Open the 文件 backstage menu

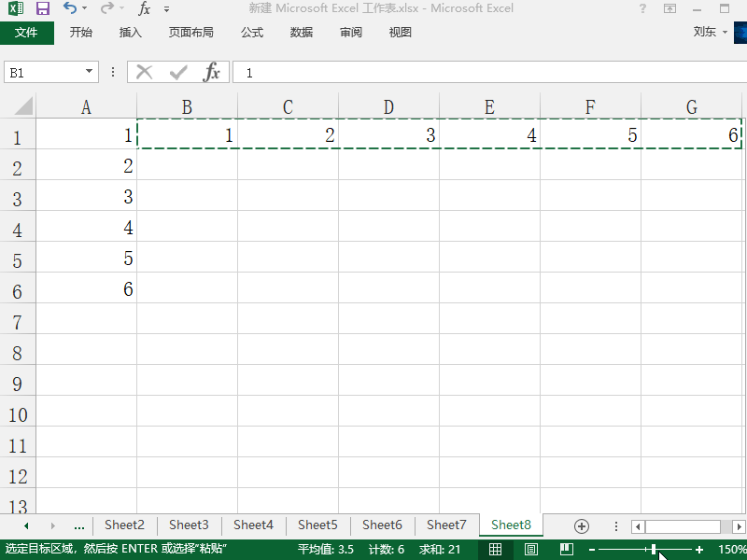coord(28,31)
